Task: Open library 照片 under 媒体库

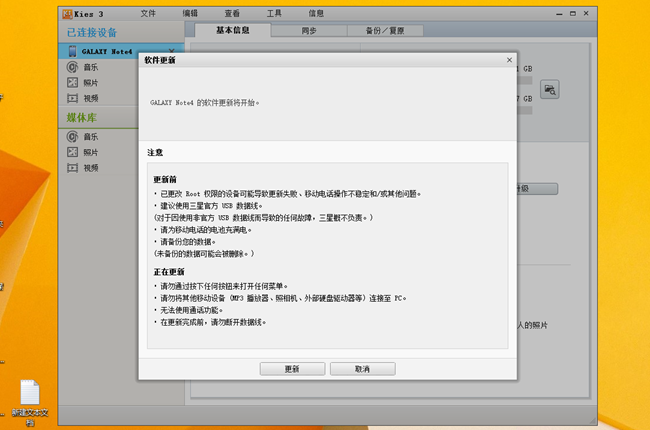Action: pyautogui.click(x=91, y=153)
